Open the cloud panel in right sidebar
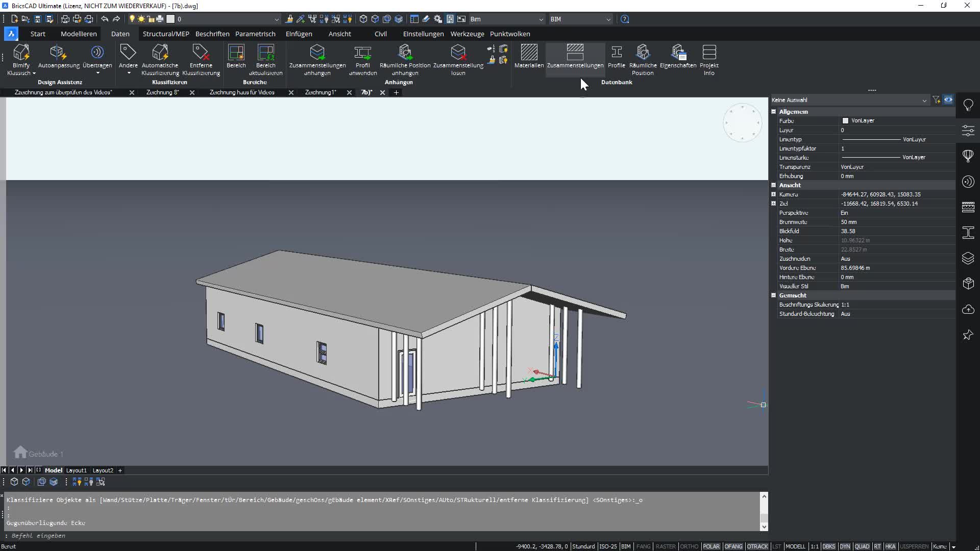 click(x=968, y=309)
